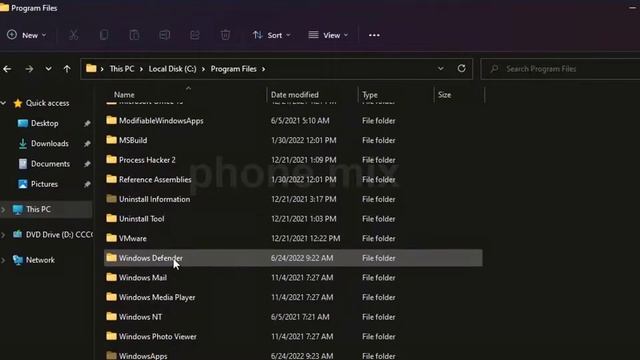Screen dimensions: 640x360
Task: Open the View dropdown menu
Action: click(328, 35)
